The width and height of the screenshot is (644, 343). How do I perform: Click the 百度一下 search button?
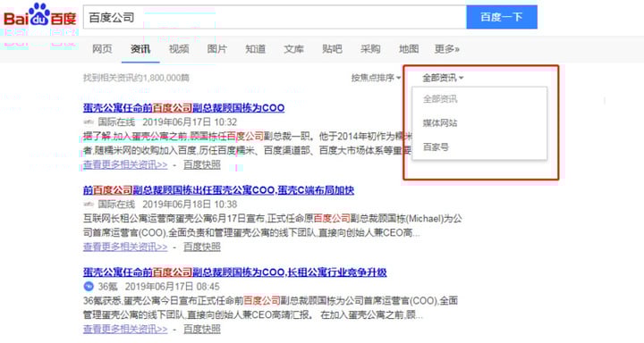click(x=502, y=17)
